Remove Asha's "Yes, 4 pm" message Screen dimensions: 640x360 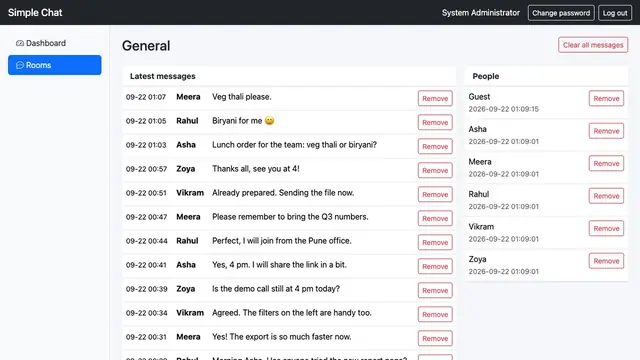[x=435, y=267]
